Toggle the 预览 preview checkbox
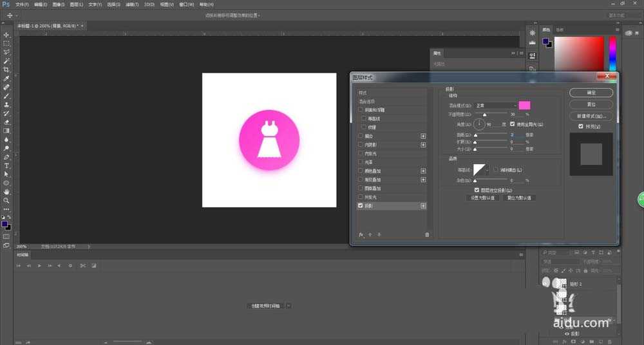This screenshot has height=345, width=644. point(582,126)
